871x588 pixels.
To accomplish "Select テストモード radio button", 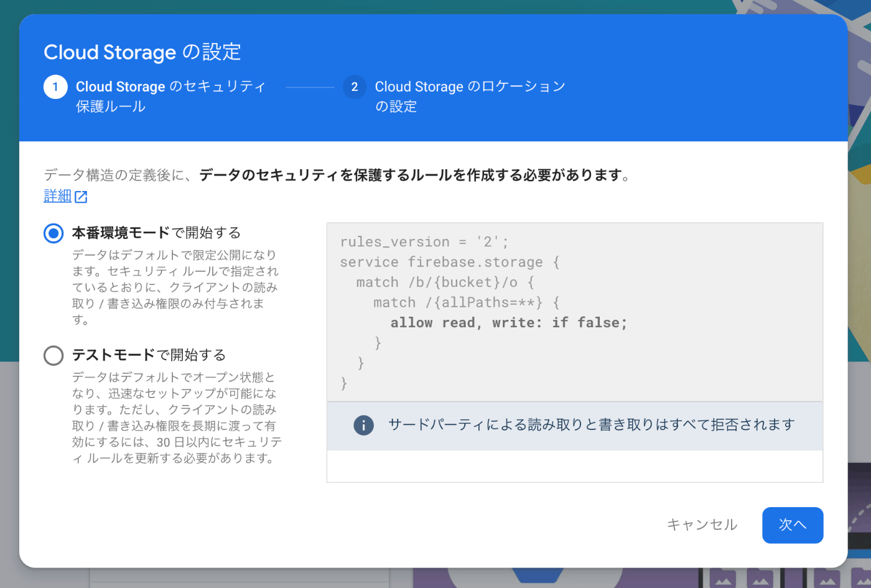I will (54, 355).
